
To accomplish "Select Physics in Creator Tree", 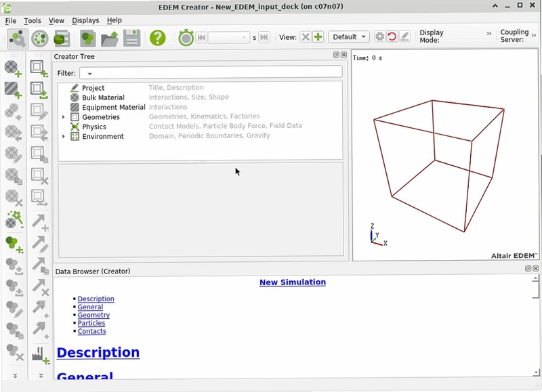I will pos(94,127).
